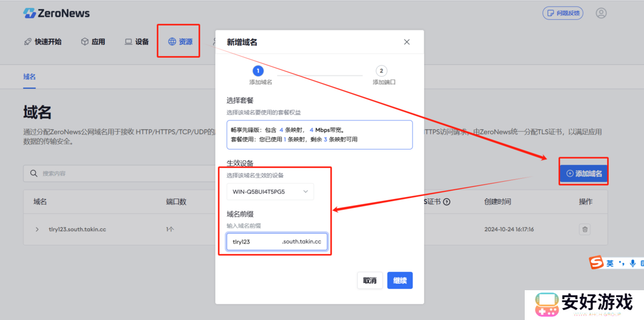This screenshot has width=644, height=320.
Task: Click the TLS证书 help question icon
Action: pyautogui.click(x=447, y=202)
